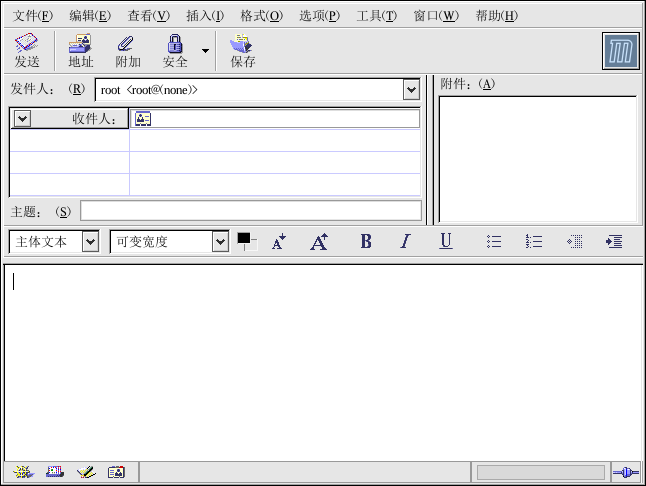Expand the 发件人 sender dropdown
This screenshot has width=646, height=486.
tap(411, 90)
